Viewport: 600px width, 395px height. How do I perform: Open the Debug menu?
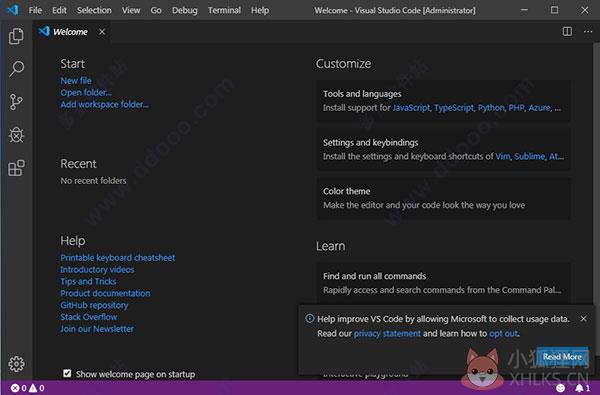click(184, 10)
